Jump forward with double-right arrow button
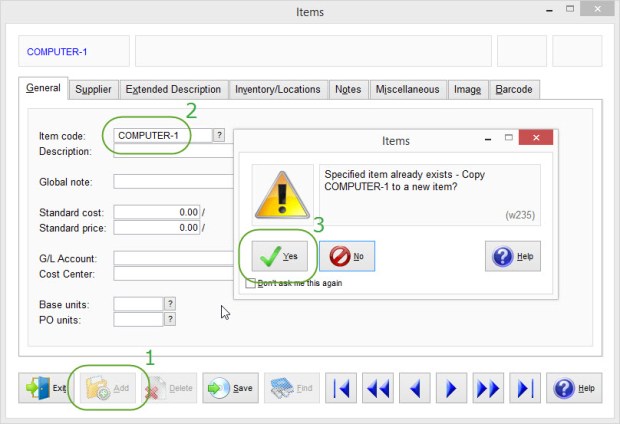620x424 pixels. pos(487,388)
